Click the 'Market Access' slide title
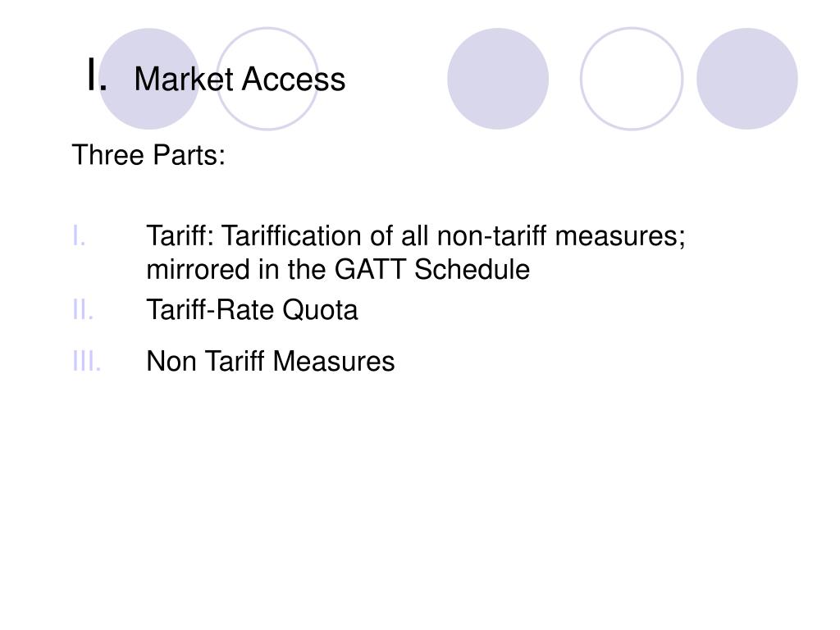The width and height of the screenshot is (840, 630). (240, 80)
